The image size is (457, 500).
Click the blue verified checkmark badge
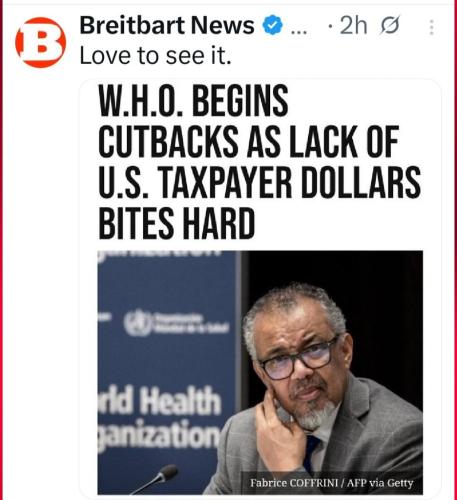[273, 25]
